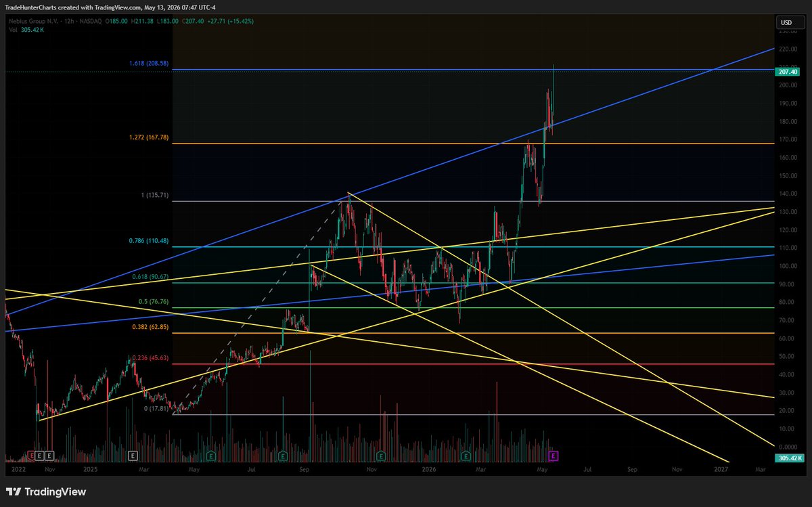Click 100.00 on the price axis

tap(788, 266)
